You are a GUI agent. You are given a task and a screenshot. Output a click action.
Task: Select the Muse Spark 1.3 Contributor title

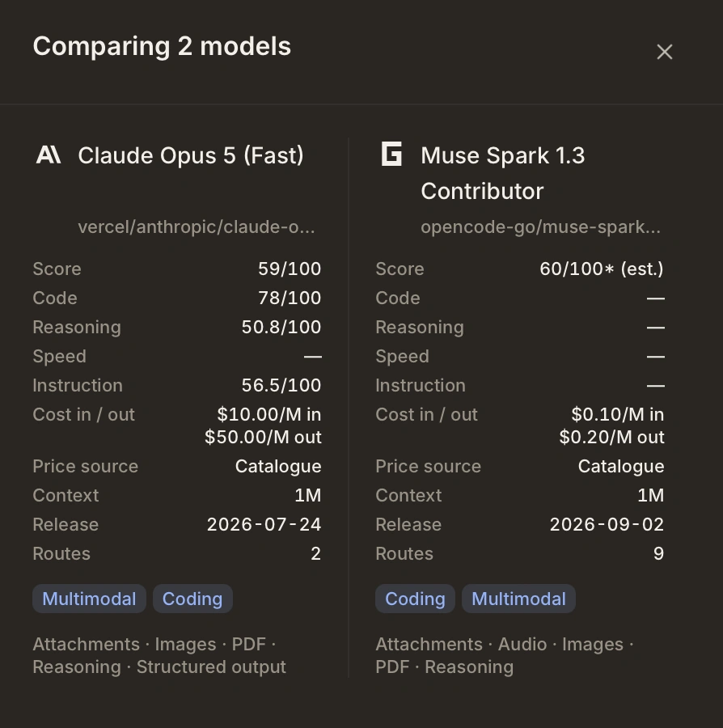[x=502, y=173]
